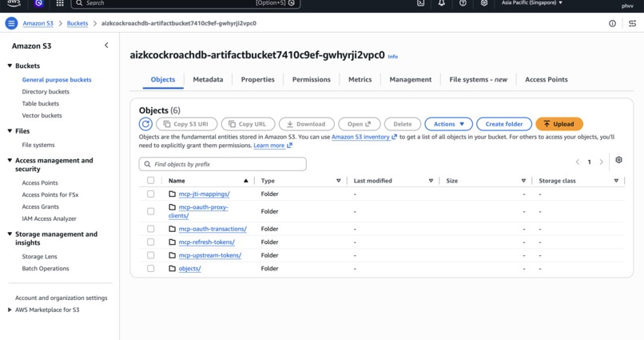Image resolution: width=644 pixels, height=340 pixels.
Task: Click the folder icon for mcp-refresh-tokens
Action: coord(172,242)
